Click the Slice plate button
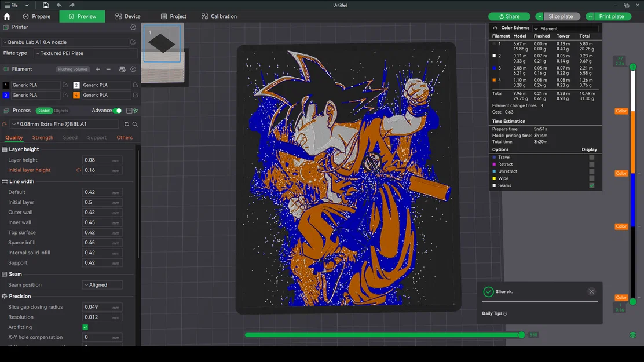This screenshot has height=362, width=644. tap(561, 16)
